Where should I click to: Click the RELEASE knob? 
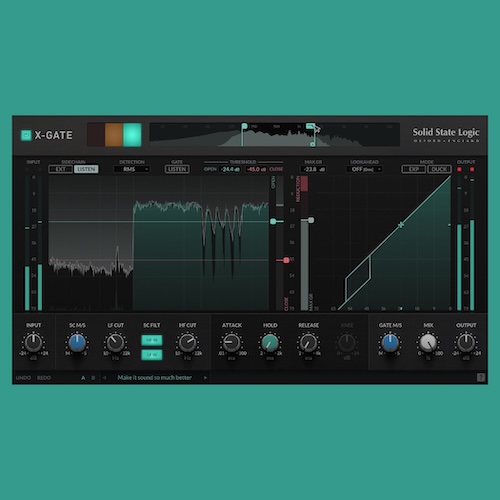point(308,343)
